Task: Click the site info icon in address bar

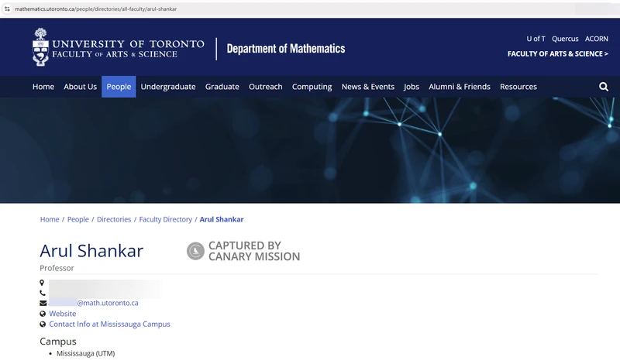Action: (x=7, y=9)
